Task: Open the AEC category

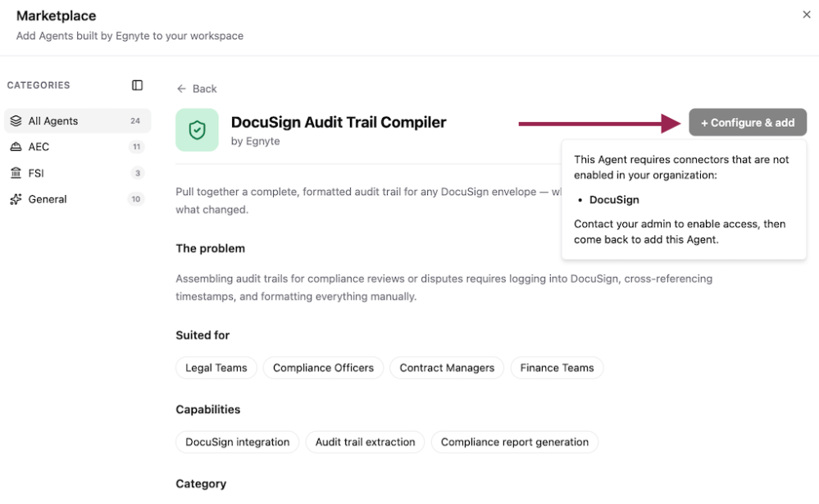Action: (77, 147)
